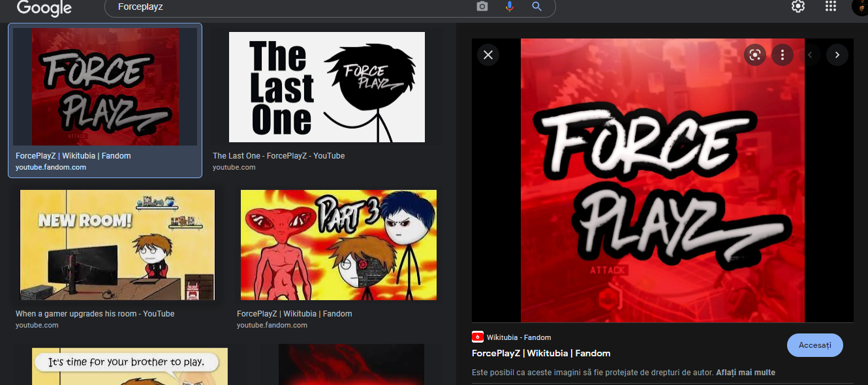Click the Google logo
Image resolution: width=868 pixels, height=385 pixels.
(44, 8)
